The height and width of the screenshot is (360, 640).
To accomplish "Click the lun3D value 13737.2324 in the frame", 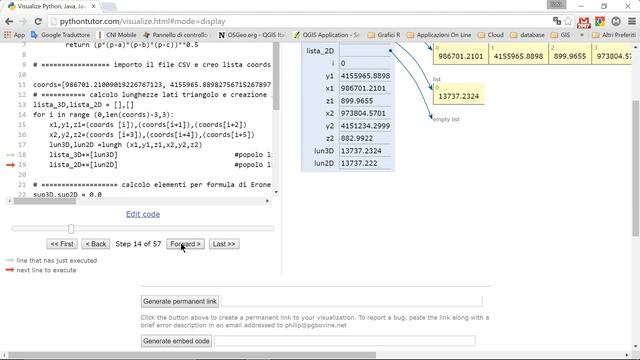I will [x=361, y=151].
